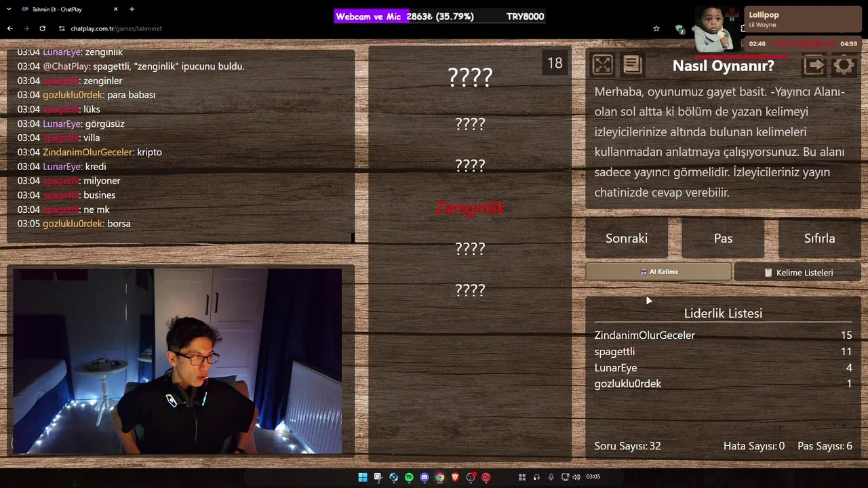Open the volume speaker tray icon
Viewport: 868px width, 488px height.
coord(576,477)
